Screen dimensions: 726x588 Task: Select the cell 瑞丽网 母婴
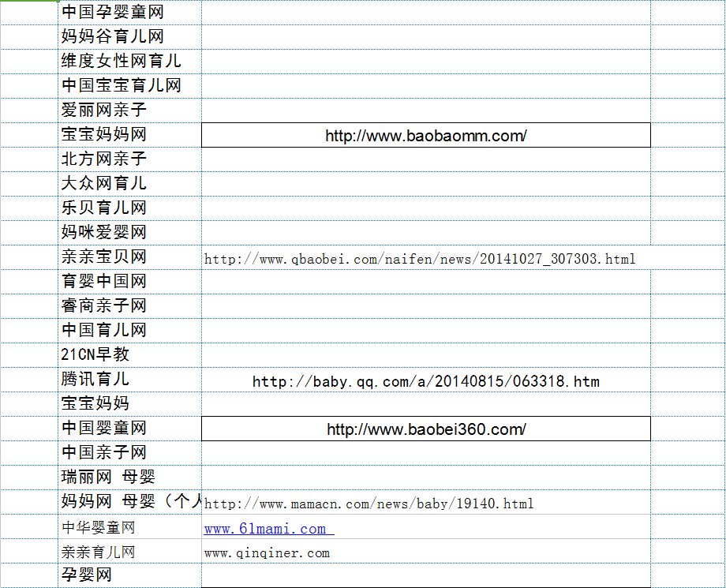pyautogui.click(x=129, y=478)
